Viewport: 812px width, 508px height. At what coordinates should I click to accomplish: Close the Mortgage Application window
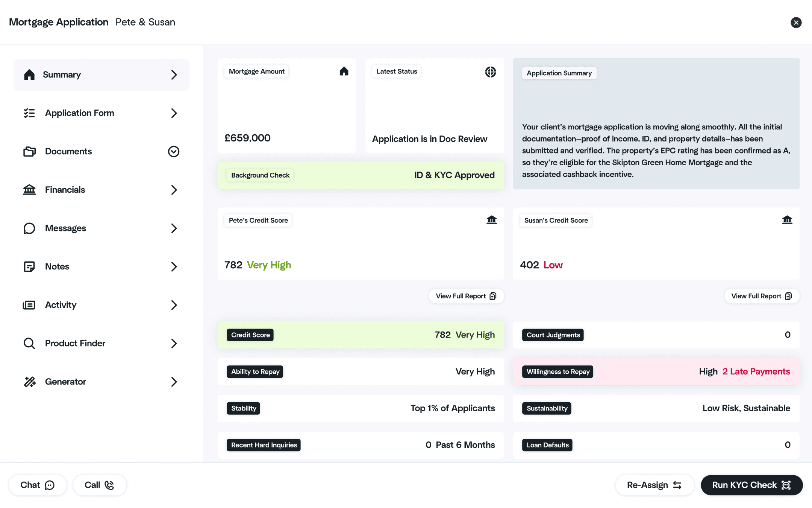[x=796, y=23]
